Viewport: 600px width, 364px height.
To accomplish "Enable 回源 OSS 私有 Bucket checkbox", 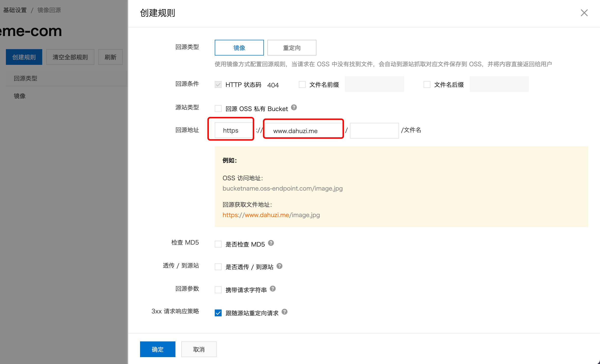I will pos(218,109).
